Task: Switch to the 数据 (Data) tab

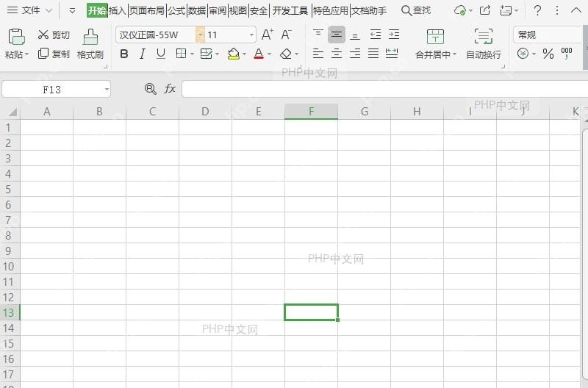Action: (x=197, y=10)
